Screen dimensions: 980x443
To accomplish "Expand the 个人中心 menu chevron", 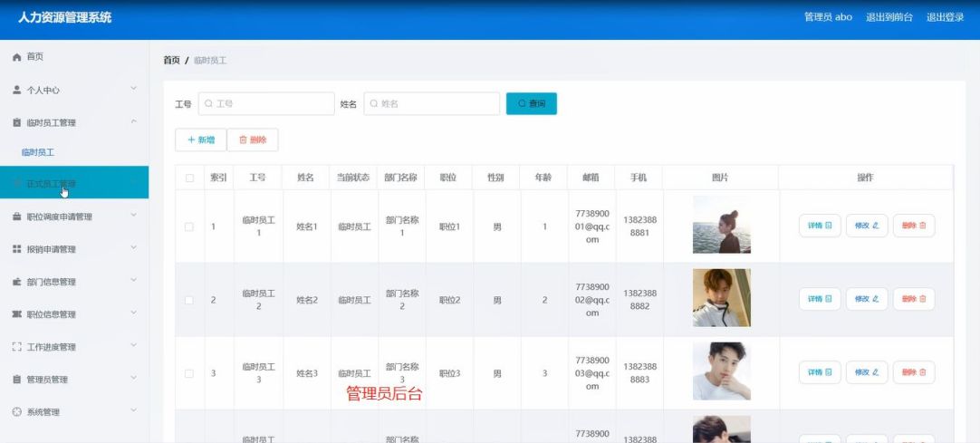I will (133, 90).
